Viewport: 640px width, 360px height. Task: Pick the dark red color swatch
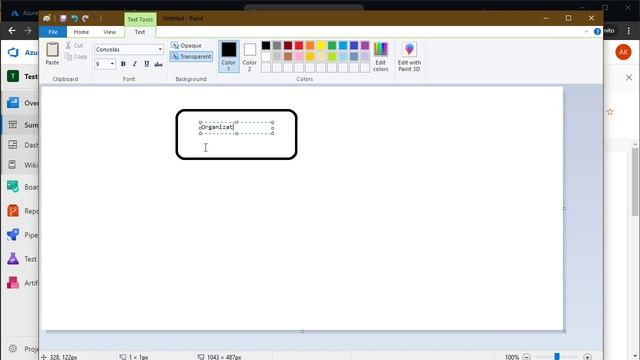point(288,45)
